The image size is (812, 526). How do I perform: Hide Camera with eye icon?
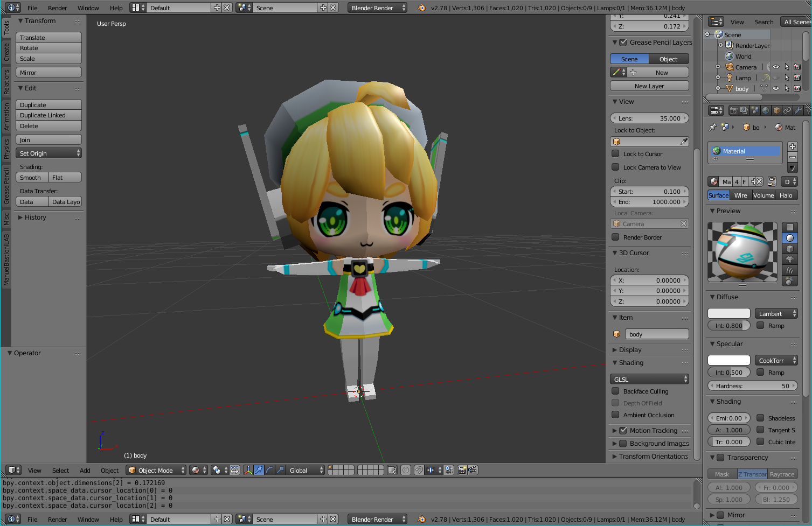(x=776, y=67)
